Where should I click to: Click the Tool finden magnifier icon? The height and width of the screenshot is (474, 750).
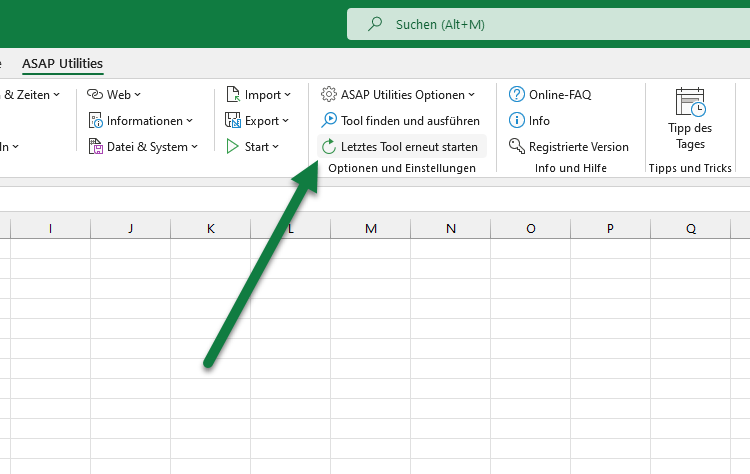pyautogui.click(x=329, y=121)
